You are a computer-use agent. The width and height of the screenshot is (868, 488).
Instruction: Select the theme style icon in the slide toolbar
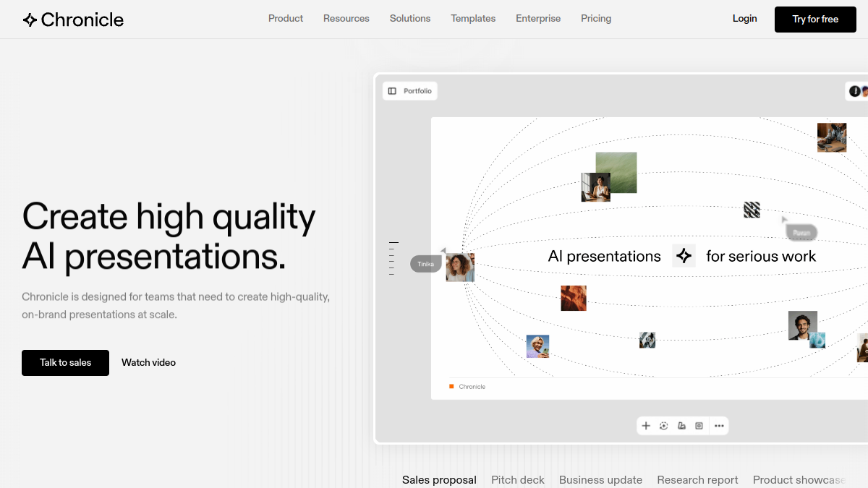[681, 426]
